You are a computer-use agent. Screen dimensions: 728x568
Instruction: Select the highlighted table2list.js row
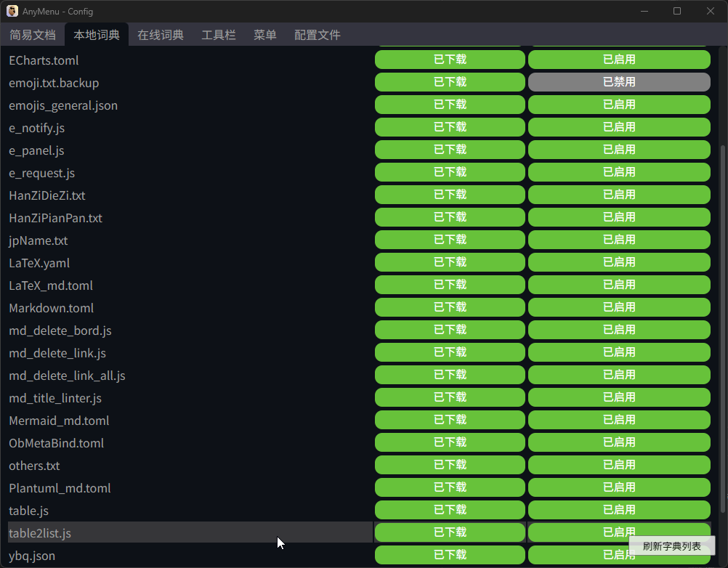[x=190, y=532]
